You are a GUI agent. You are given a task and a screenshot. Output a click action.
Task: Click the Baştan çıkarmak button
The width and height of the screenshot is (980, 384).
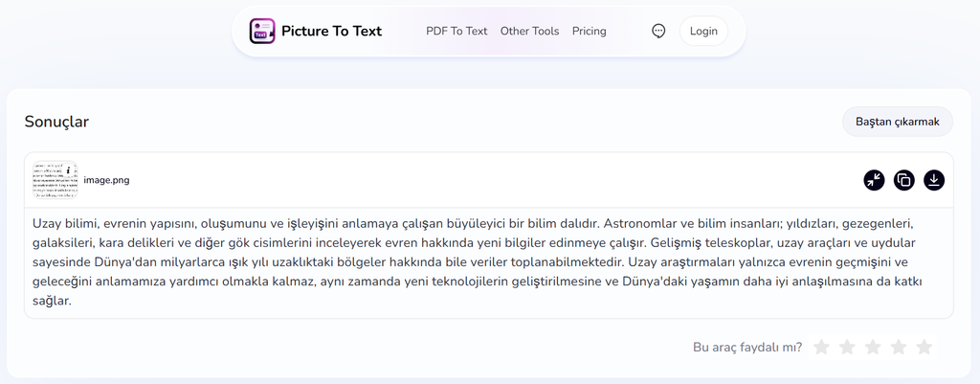pyautogui.click(x=898, y=122)
